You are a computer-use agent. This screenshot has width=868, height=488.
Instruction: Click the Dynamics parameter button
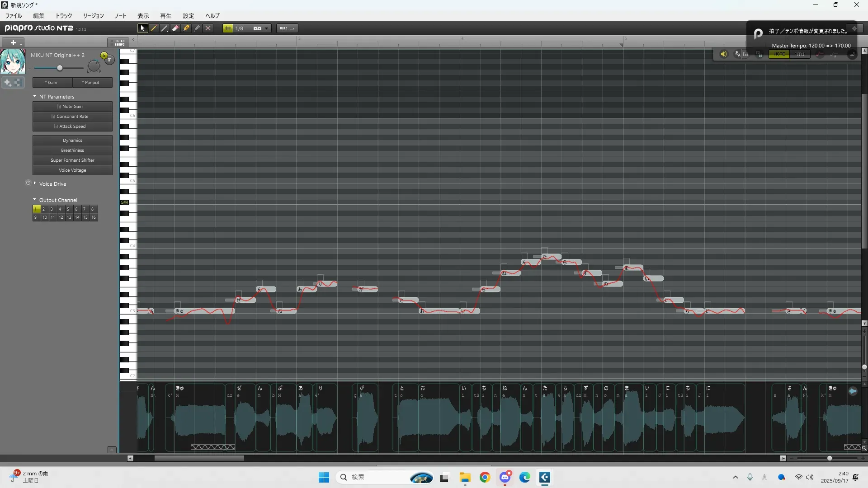pos(72,141)
